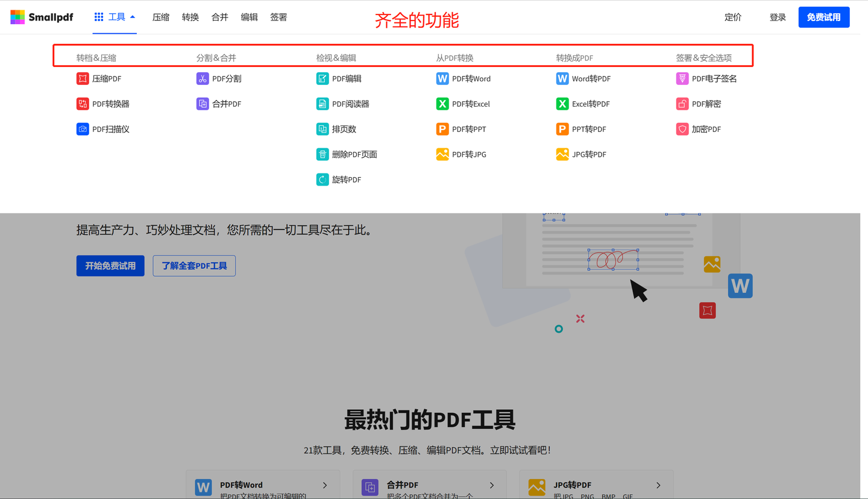Open the 压缩PDF menu link
The image size is (868, 499).
107,78
